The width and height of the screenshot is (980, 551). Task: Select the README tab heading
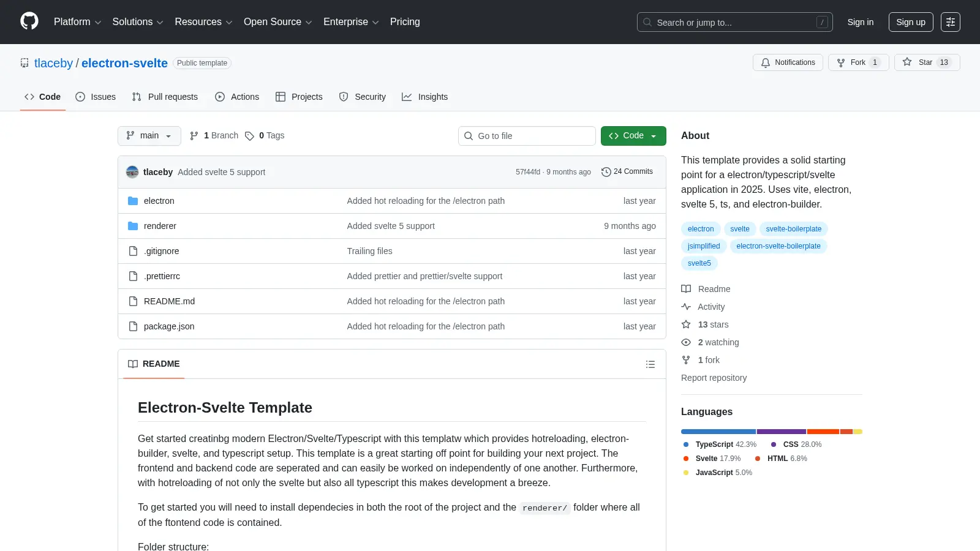coord(154,364)
